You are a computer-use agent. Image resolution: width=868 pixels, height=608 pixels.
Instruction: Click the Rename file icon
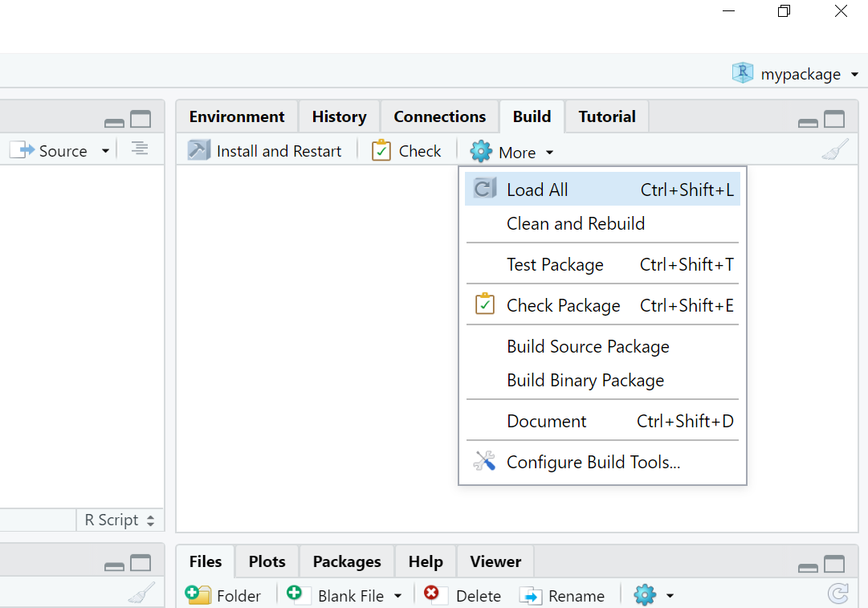tap(531, 595)
